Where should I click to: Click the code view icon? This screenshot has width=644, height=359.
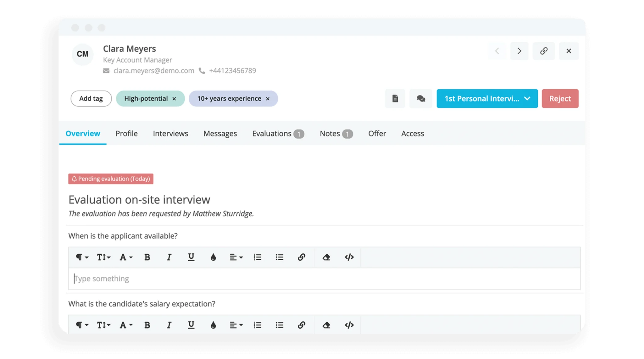349,257
